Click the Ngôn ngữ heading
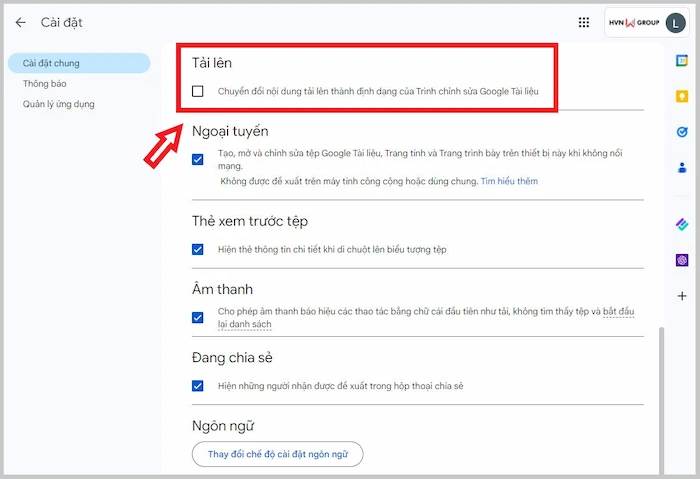Viewport: 700px width, 479px height. click(x=223, y=426)
